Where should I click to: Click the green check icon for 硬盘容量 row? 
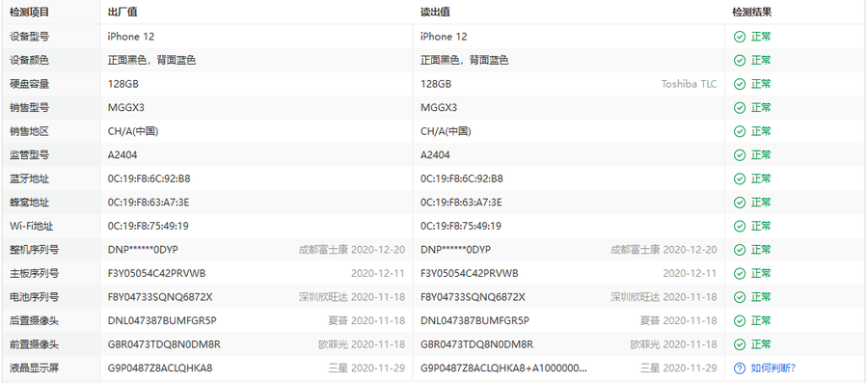739,84
